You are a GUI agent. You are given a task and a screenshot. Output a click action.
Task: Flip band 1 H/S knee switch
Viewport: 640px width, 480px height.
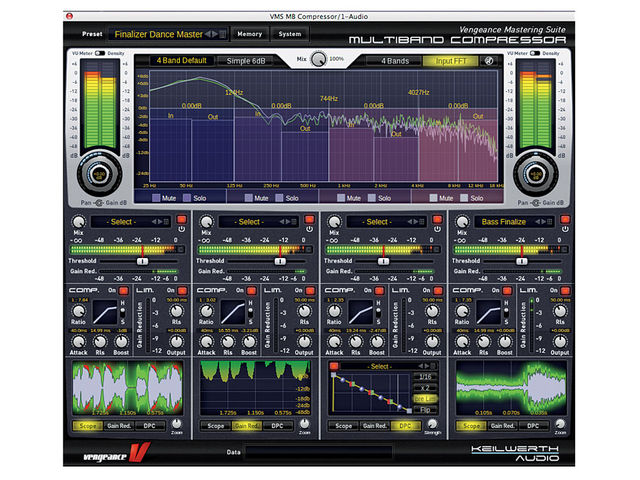pyautogui.click(x=122, y=313)
